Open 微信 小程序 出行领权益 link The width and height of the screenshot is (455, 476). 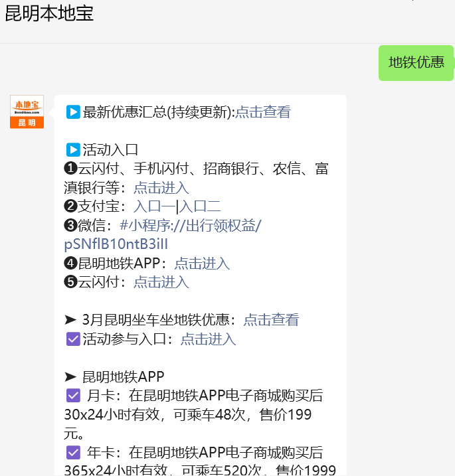(x=191, y=226)
